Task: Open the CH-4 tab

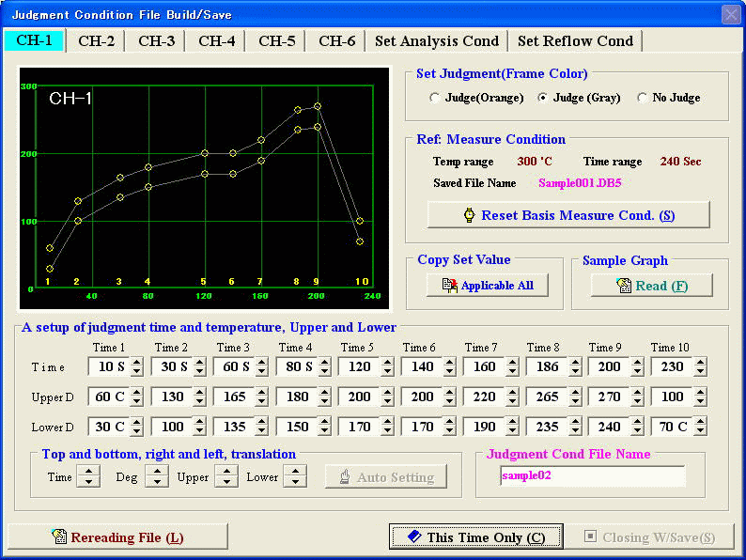Action: 216,41
